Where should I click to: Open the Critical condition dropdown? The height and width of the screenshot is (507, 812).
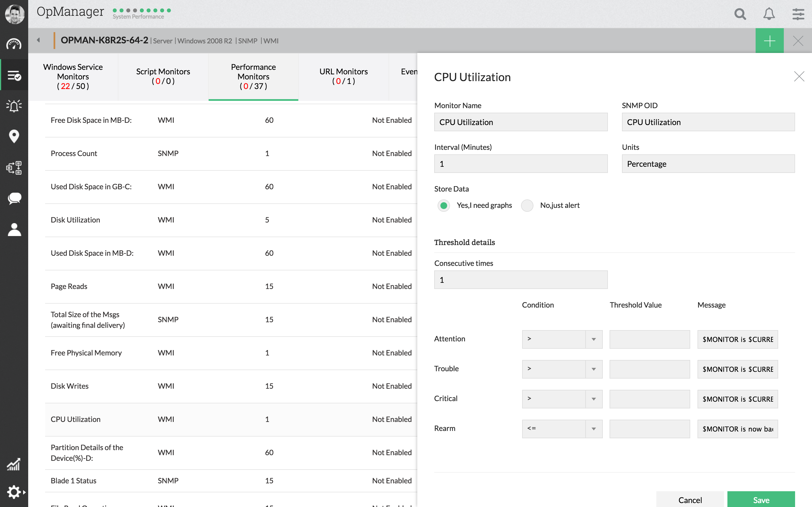click(562, 399)
